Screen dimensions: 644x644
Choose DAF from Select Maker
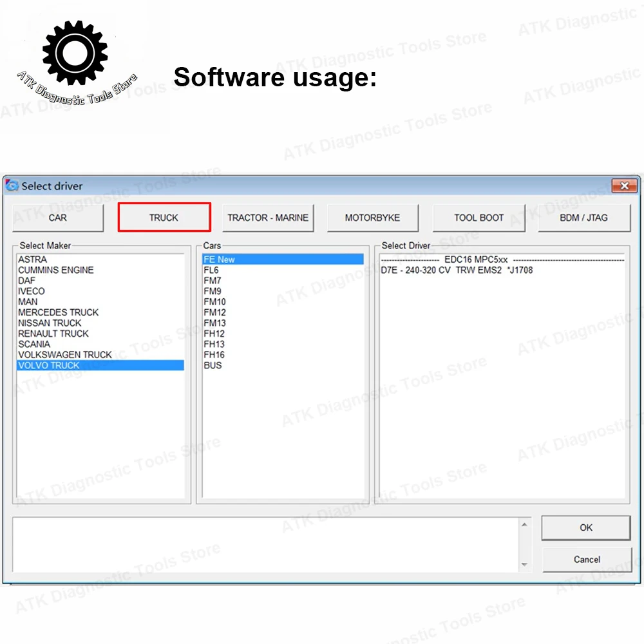coord(100,281)
